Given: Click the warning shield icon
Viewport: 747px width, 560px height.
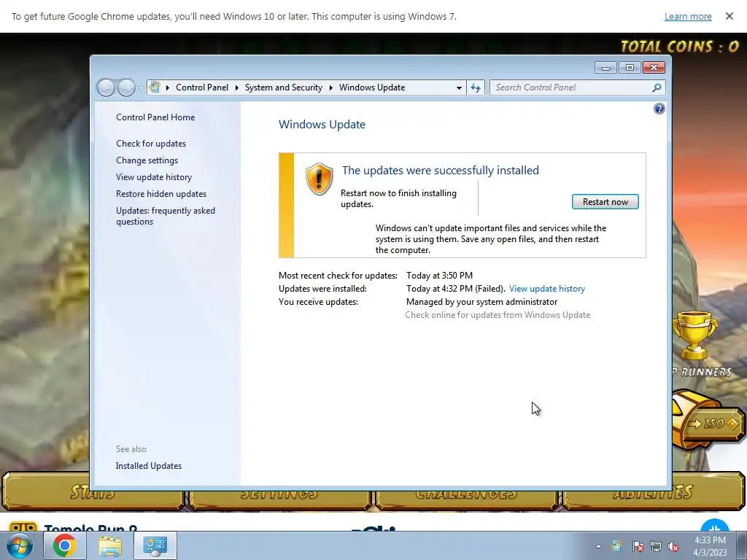Looking at the screenshot, I should point(319,179).
